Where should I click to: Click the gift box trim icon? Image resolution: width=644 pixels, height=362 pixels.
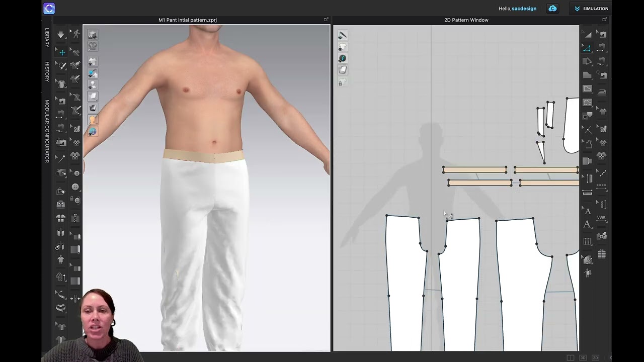pos(603,254)
